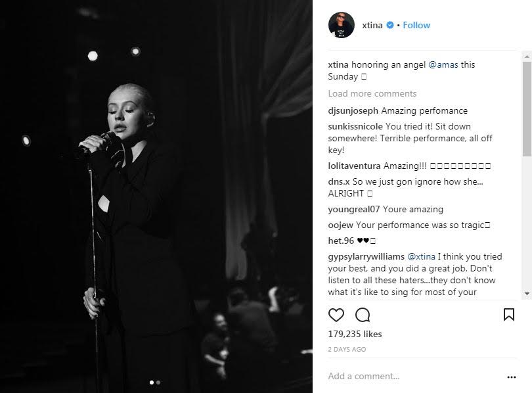Expand Load more comments

pos(372,94)
